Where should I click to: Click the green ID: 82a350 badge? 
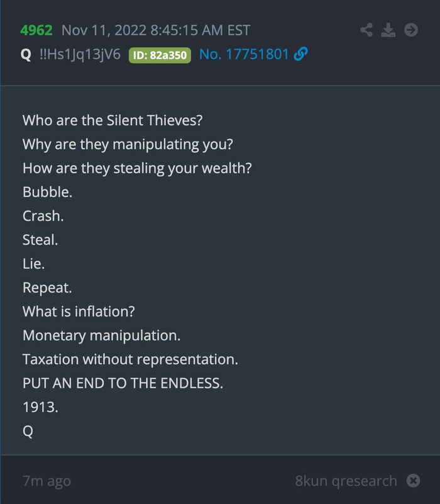pos(159,55)
